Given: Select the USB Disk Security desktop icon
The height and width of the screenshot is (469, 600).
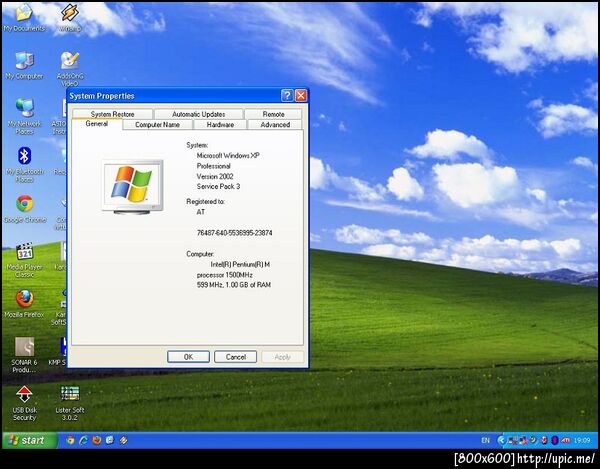Looking at the screenshot, I should [x=24, y=403].
